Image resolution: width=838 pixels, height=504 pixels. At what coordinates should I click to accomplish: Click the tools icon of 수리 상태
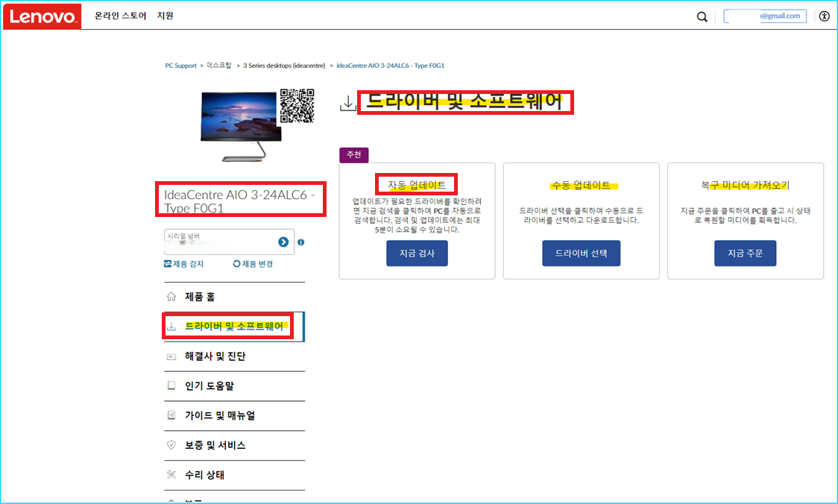[171, 475]
